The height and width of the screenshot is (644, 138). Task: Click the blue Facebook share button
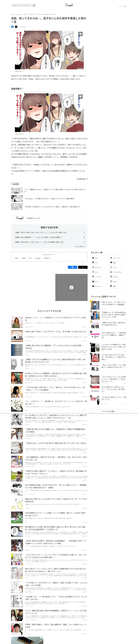[x=73, y=267]
